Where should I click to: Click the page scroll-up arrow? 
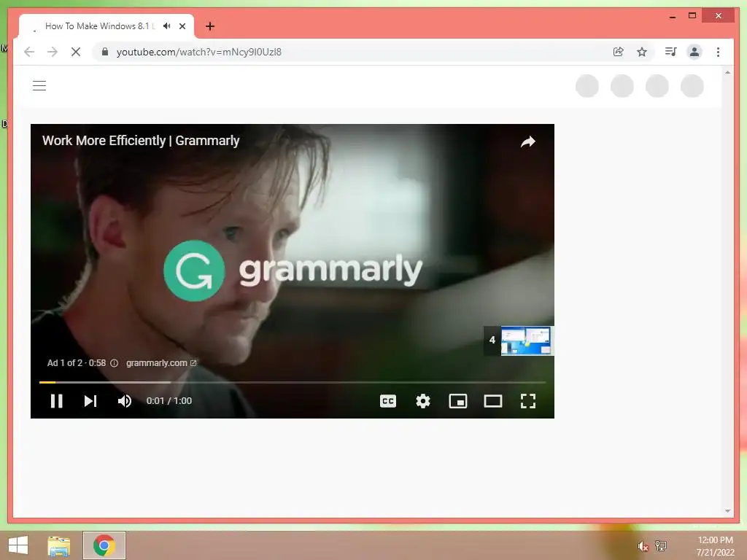coord(727,72)
